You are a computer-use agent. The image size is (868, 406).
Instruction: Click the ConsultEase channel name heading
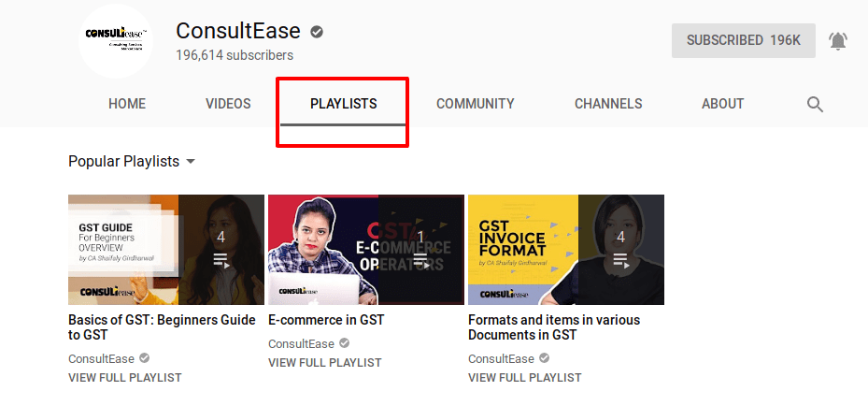[x=238, y=31]
